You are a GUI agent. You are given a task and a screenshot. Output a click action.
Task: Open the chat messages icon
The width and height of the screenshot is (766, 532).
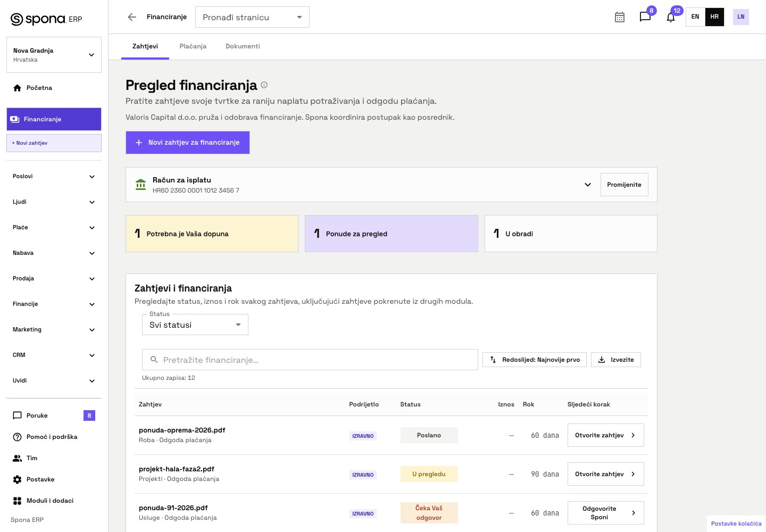pyautogui.click(x=645, y=17)
